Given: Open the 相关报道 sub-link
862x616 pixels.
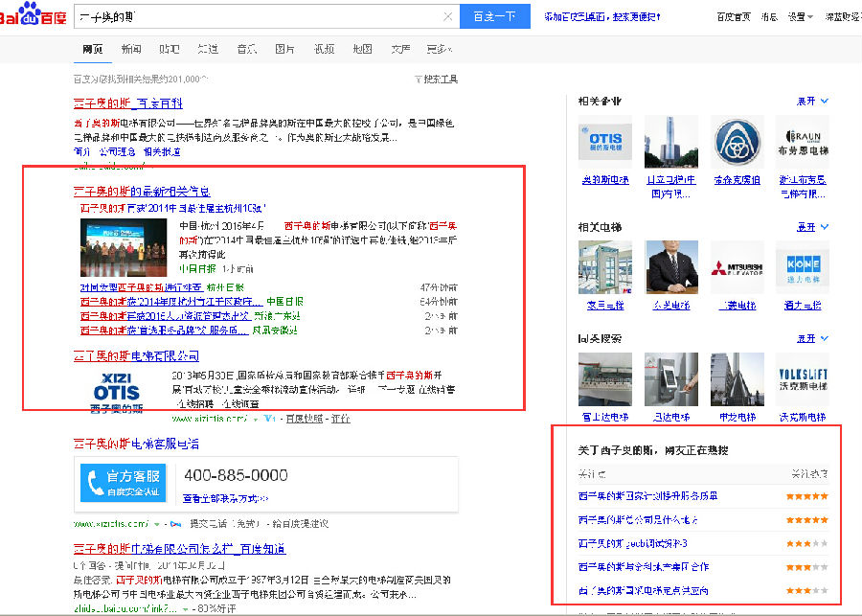Looking at the screenshot, I should (162, 151).
